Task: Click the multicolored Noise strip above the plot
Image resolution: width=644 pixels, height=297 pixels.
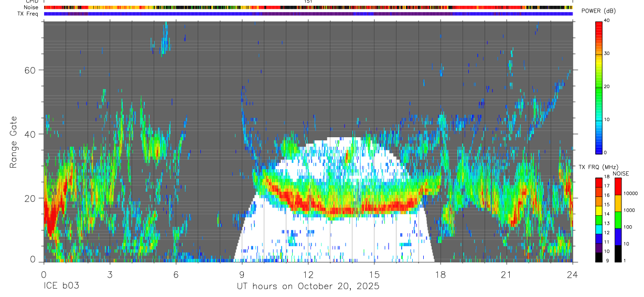Action: (308, 7)
